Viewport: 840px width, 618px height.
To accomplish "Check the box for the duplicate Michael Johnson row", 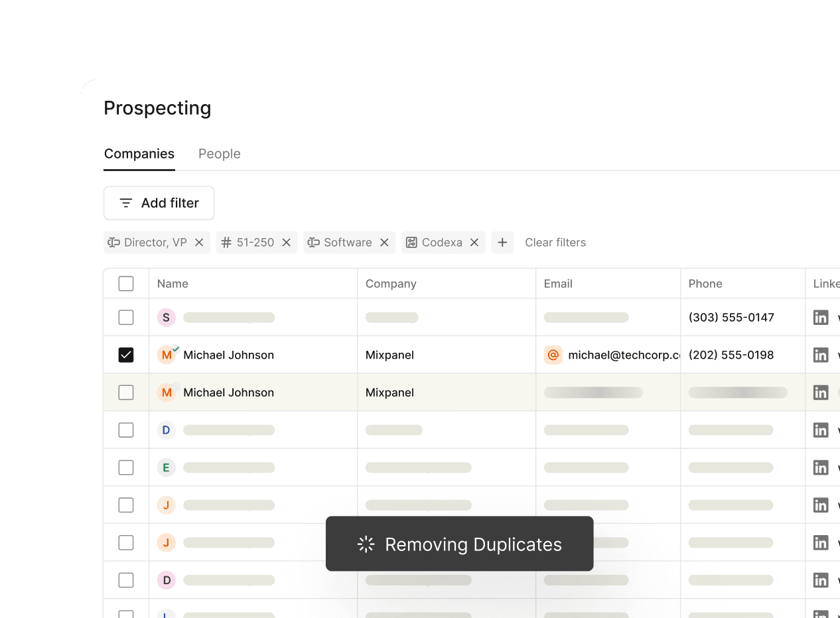I will click(x=126, y=393).
